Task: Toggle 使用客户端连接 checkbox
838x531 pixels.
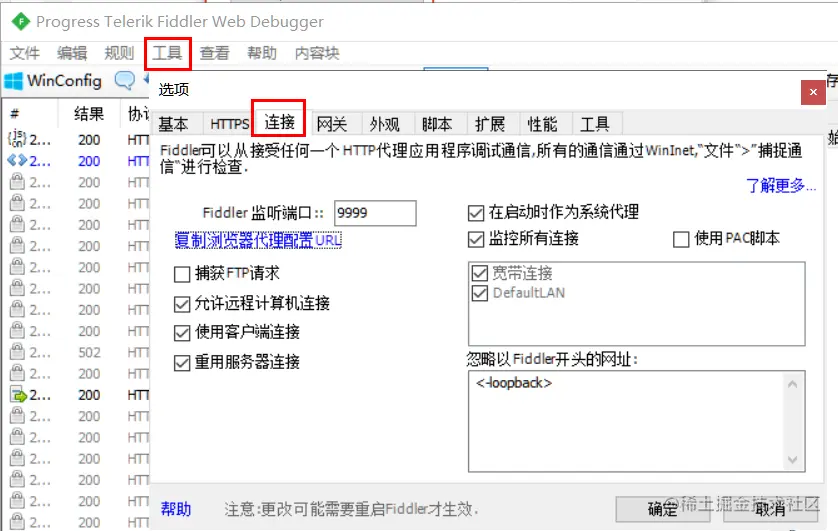Action: [x=182, y=333]
